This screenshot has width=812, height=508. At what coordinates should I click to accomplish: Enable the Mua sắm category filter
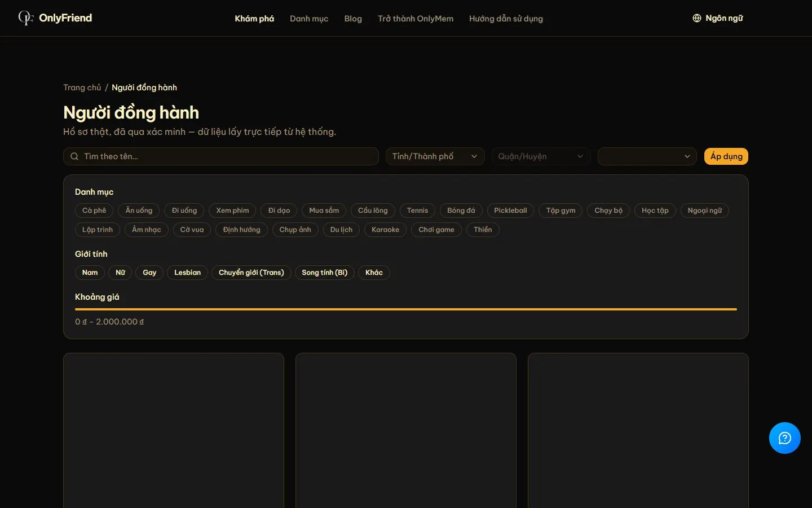tap(324, 211)
